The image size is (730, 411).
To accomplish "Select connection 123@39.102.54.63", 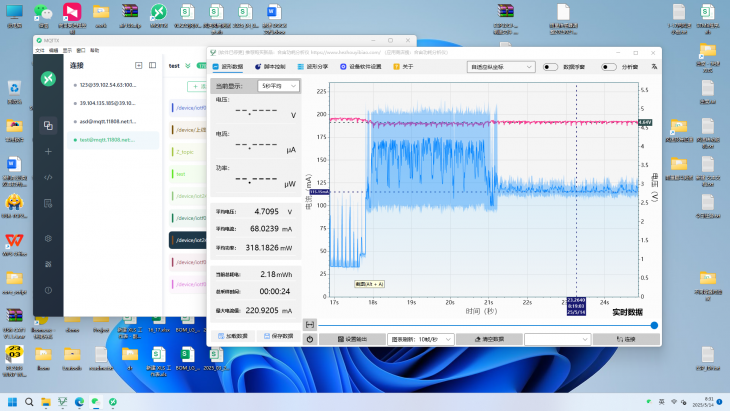I will (x=113, y=85).
